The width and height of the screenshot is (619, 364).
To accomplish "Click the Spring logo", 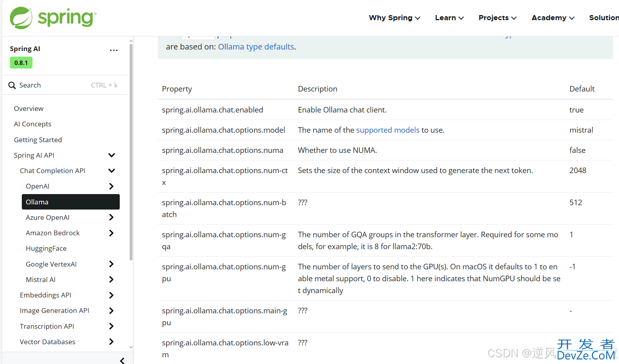I will click(53, 18).
